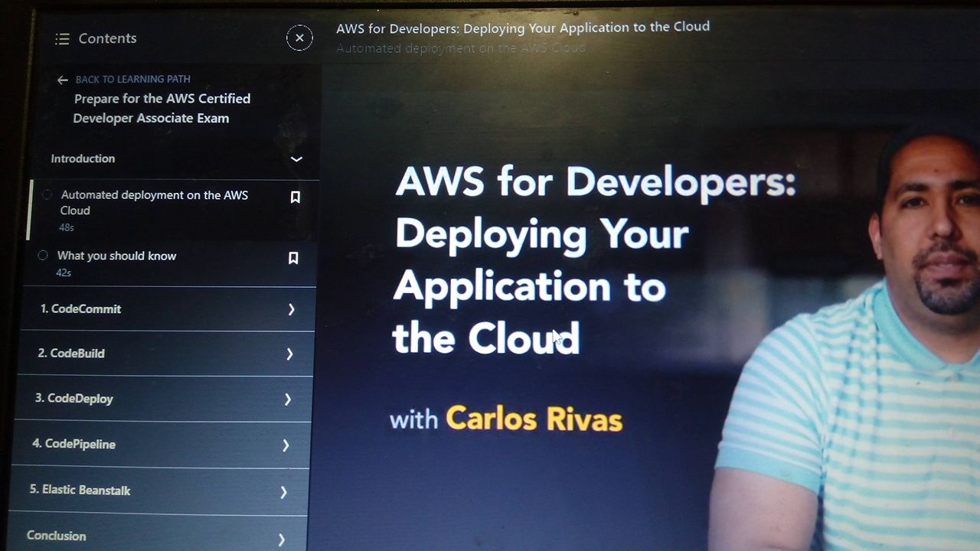Screen dimensions: 980x551
Task: Expand the 2. CodeBuild chapter arrow
Action: pos(289,354)
